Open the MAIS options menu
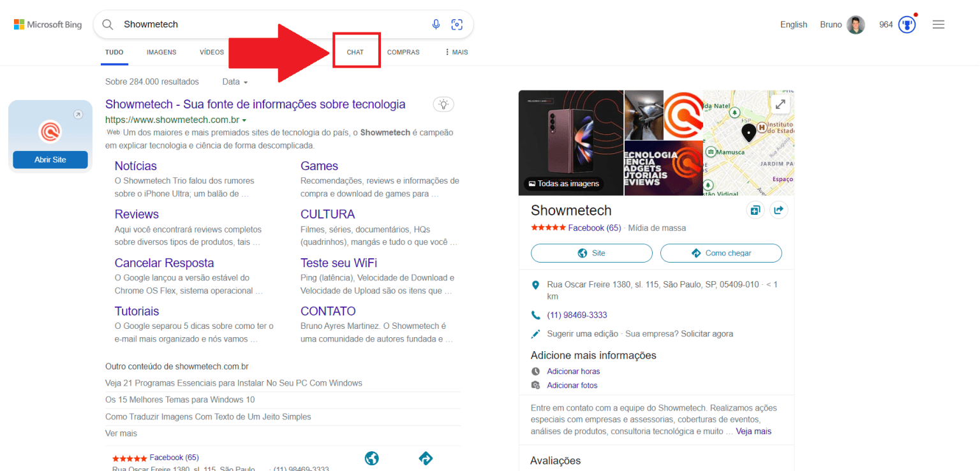 click(x=455, y=52)
